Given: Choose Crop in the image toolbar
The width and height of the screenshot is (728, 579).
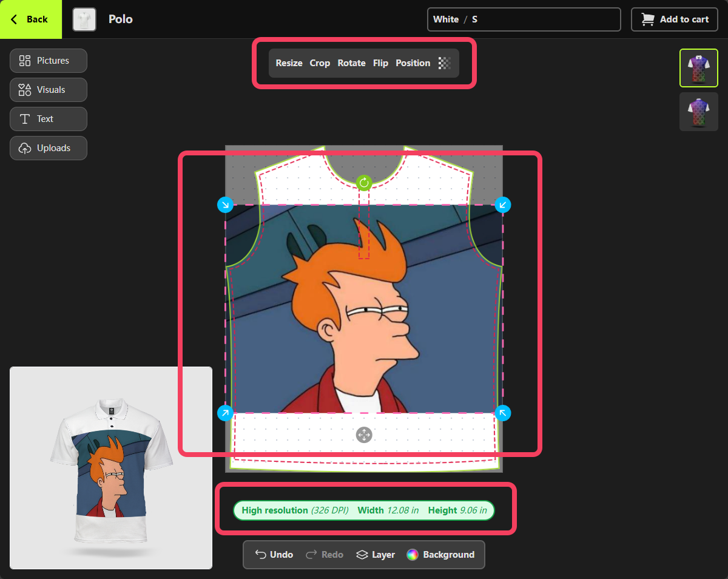Looking at the screenshot, I should point(320,63).
